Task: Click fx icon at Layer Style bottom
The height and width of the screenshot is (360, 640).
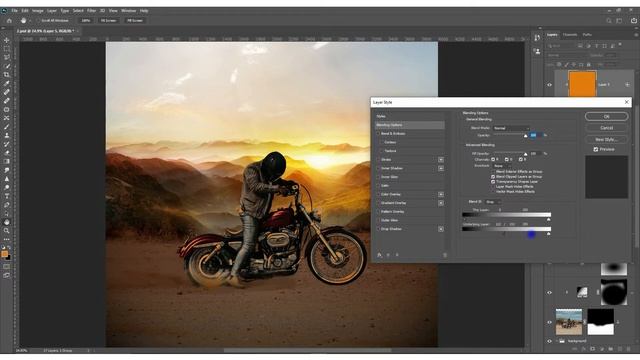Action: point(379,255)
